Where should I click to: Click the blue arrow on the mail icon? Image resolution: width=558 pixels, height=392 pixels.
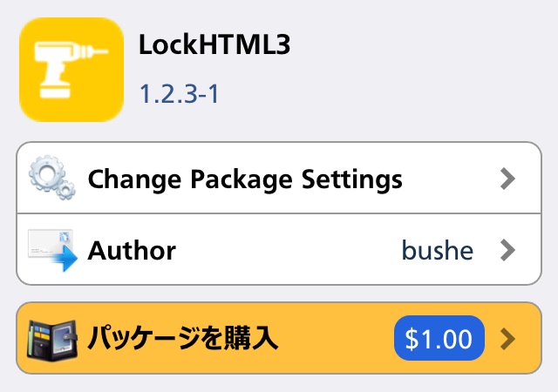[65, 259]
